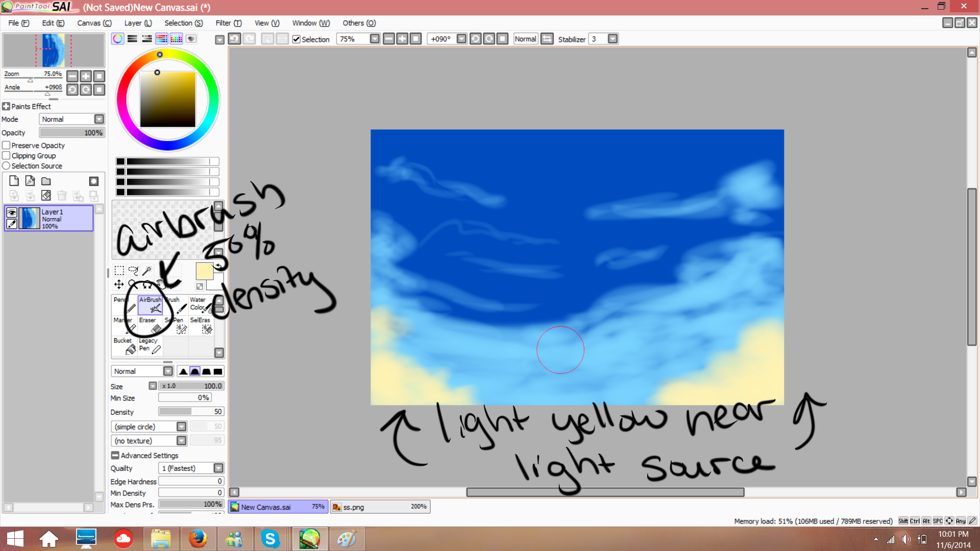Enable the Clipping Group checkbox
The height and width of the screenshot is (551, 980).
pyautogui.click(x=7, y=156)
